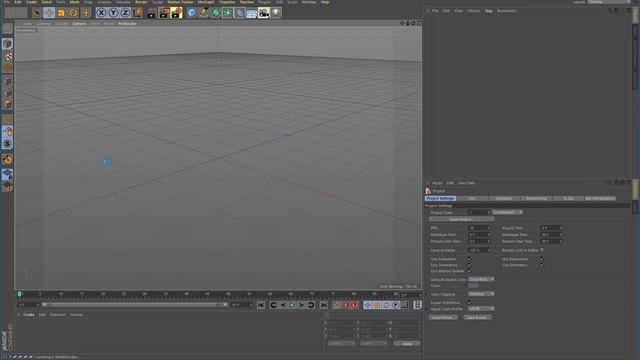Select the Live Selection tool
Image resolution: width=640 pixels, height=360 pixels.
[x=37, y=13]
